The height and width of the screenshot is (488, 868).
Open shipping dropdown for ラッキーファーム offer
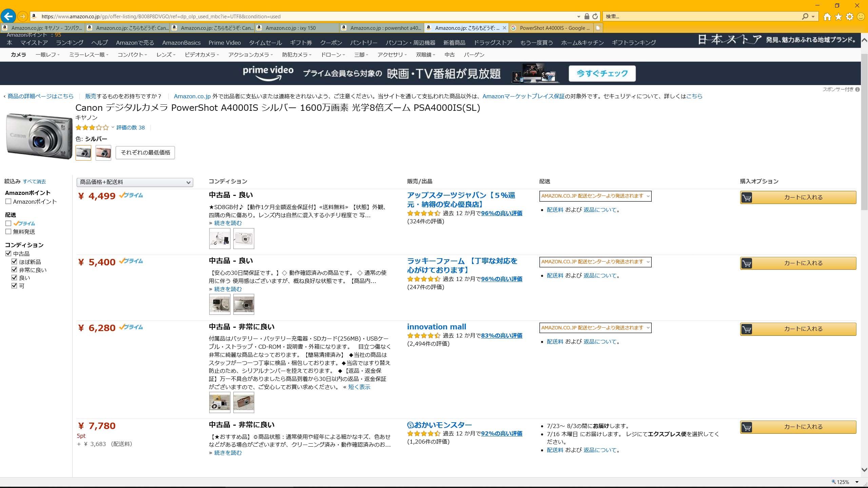(595, 262)
